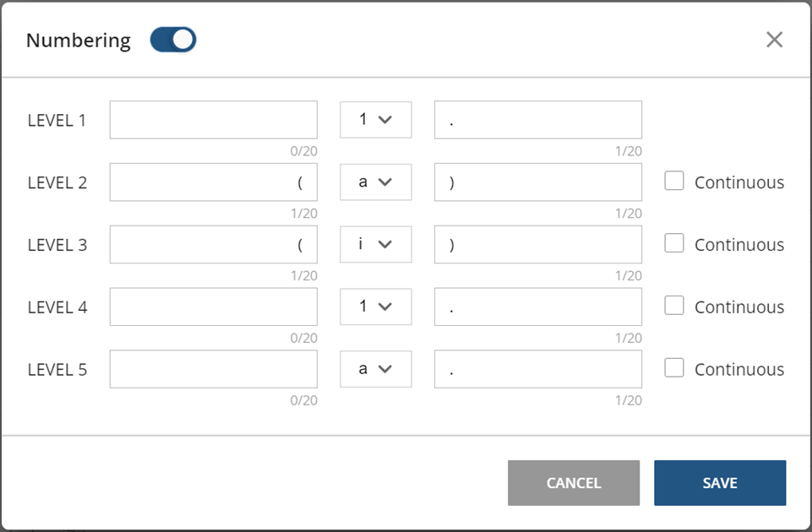This screenshot has width=812, height=532.
Task: Enable Continuous numbering for Level 2
Action: [673, 181]
